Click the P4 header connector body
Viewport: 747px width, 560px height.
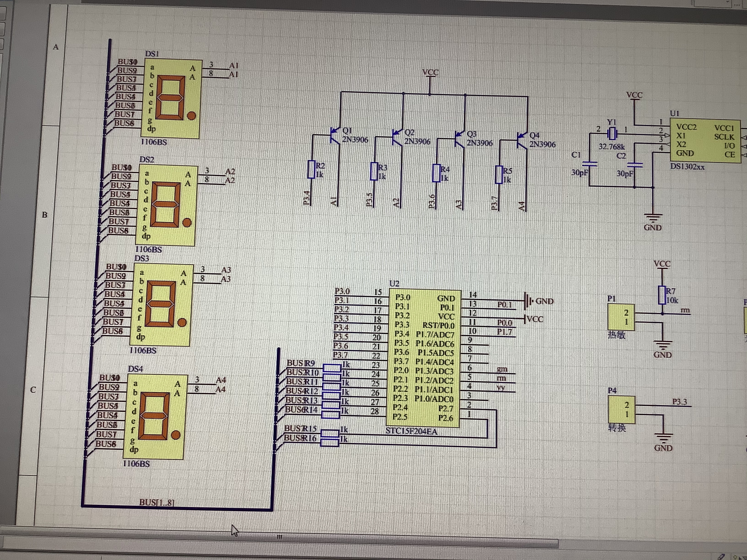(622, 409)
